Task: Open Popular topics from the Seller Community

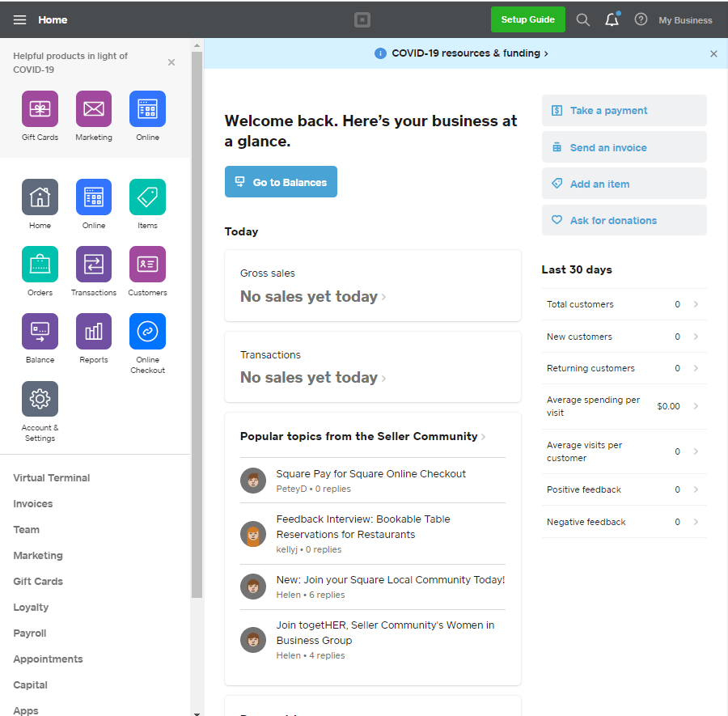Action: [x=362, y=436]
